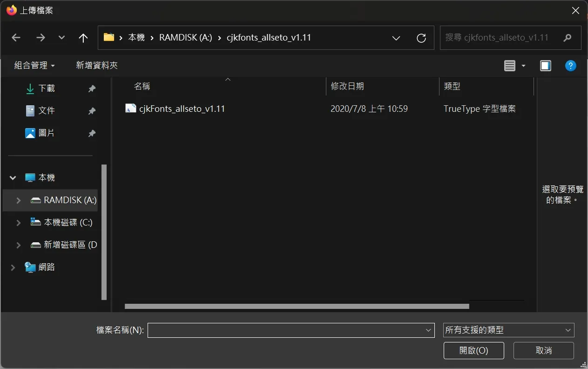This screenshot has height=369, width=588.
Task: Click the Back navigation arrow
Action: 16,38
